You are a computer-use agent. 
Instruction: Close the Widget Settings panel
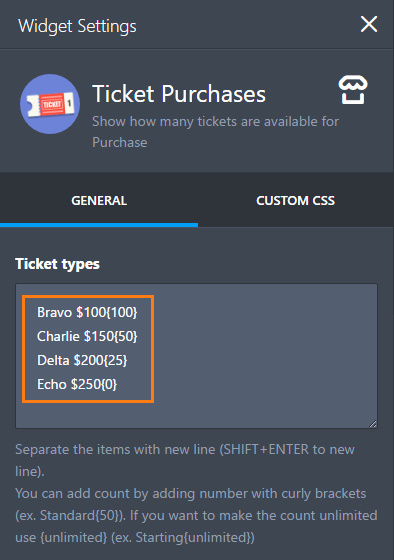[x=369, y=24]
